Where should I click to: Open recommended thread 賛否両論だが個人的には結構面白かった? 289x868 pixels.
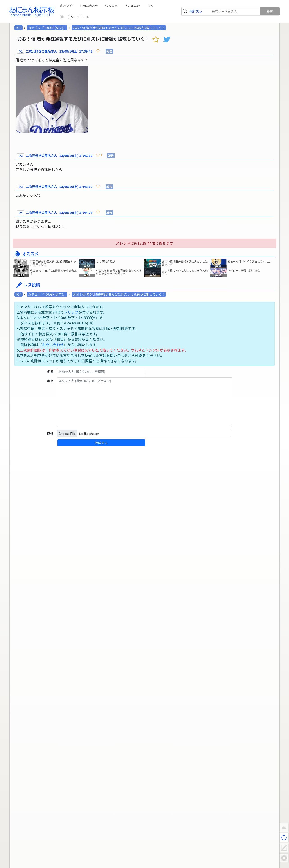(x=53, y=263)
